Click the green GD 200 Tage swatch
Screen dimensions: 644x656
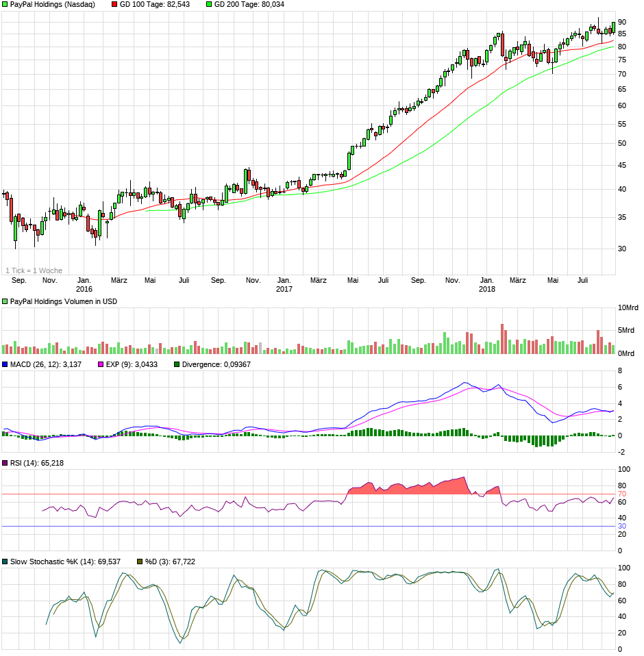coord(209,5)
